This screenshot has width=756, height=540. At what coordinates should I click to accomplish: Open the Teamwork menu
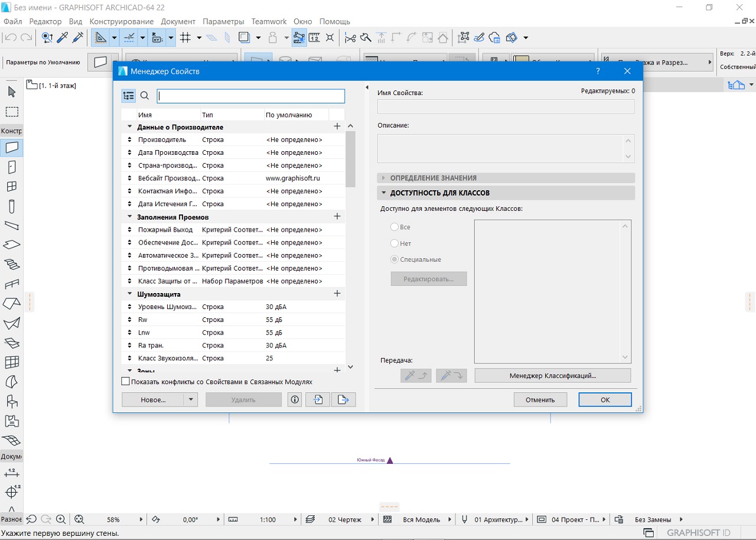point(269,21)
